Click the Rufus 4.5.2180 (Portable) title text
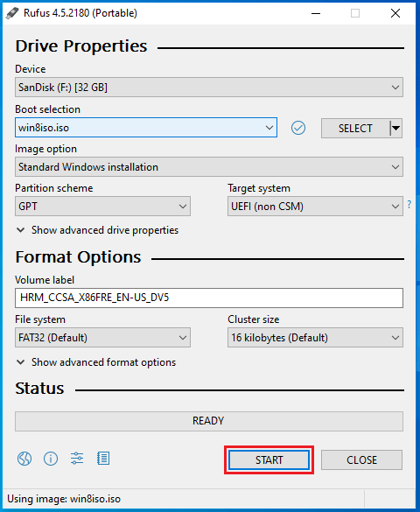 (80, 13)
